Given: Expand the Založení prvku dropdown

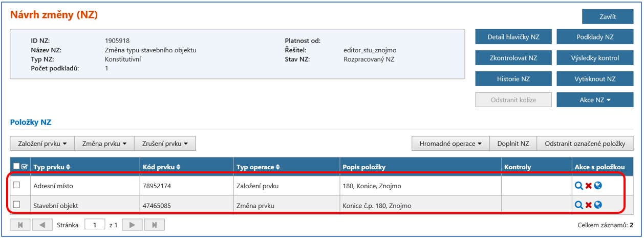Looking at the screenshot, I should point(42,144).
